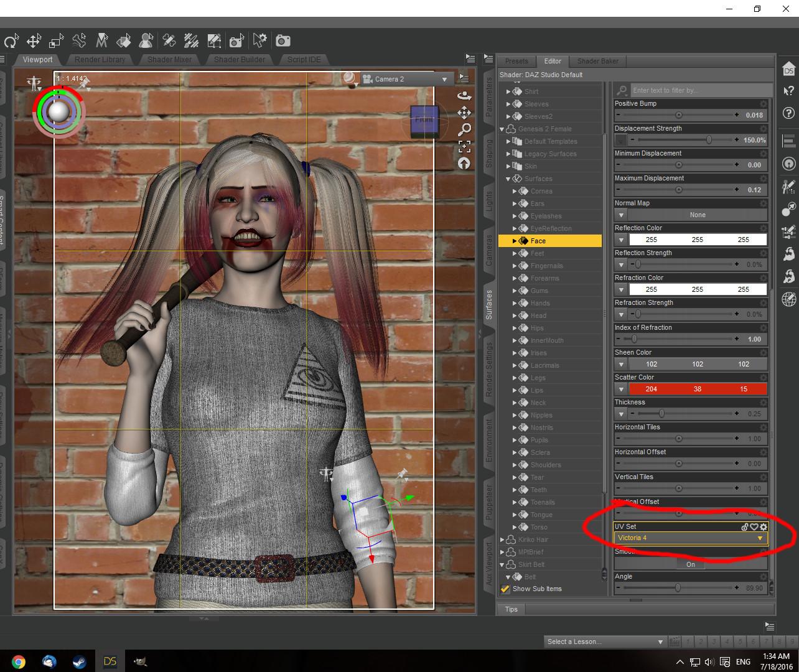Open the Scatter Color gear options
Viewport: 799px width, 672px height.
[764, 377]
